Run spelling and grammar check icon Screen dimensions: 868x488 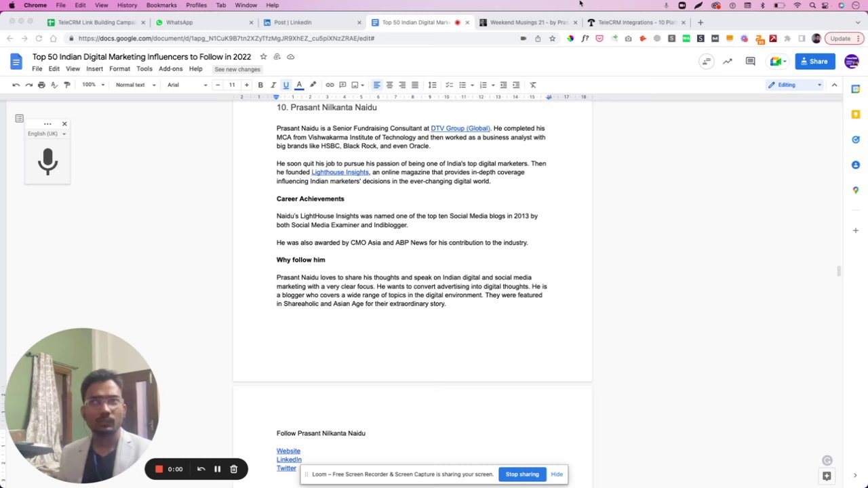pyautogui.click(x=54, y=85)
